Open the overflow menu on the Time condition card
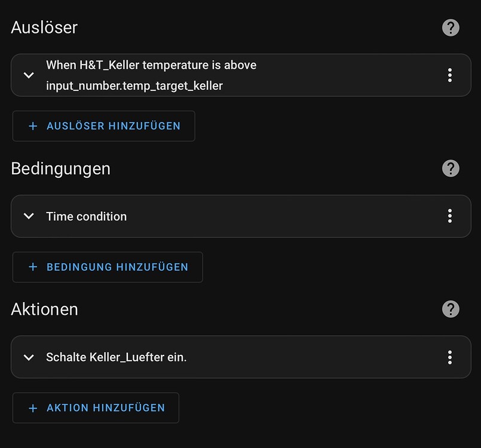 coord(450,216)
